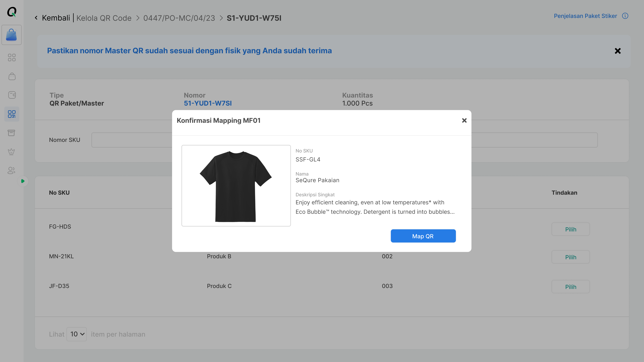
Task: Open the shopping bag store icon
Action: click(x=12, y=35)
